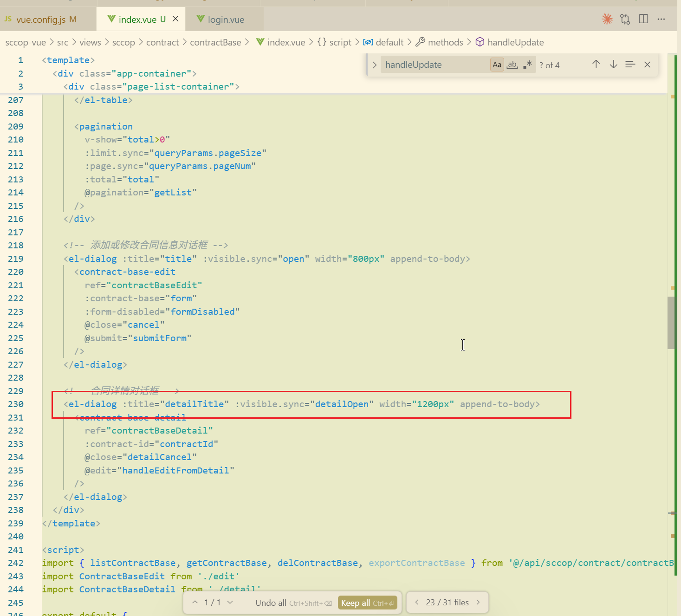Expand the replace field chevron
The image size is (681, 616).
click(x=374, y=65)
